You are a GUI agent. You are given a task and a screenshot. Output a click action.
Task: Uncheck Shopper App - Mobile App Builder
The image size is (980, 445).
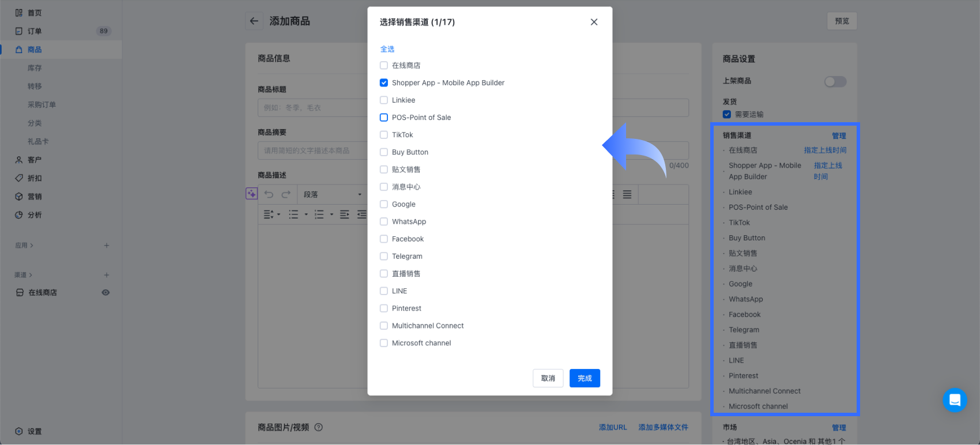point(384,83)
